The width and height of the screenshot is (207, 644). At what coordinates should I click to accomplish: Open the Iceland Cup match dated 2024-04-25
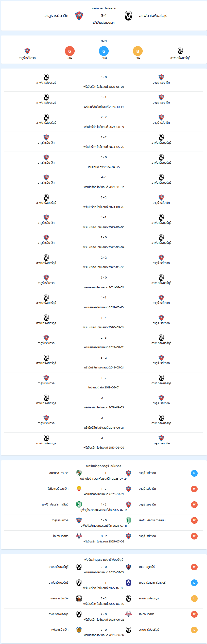click(104, 162)
